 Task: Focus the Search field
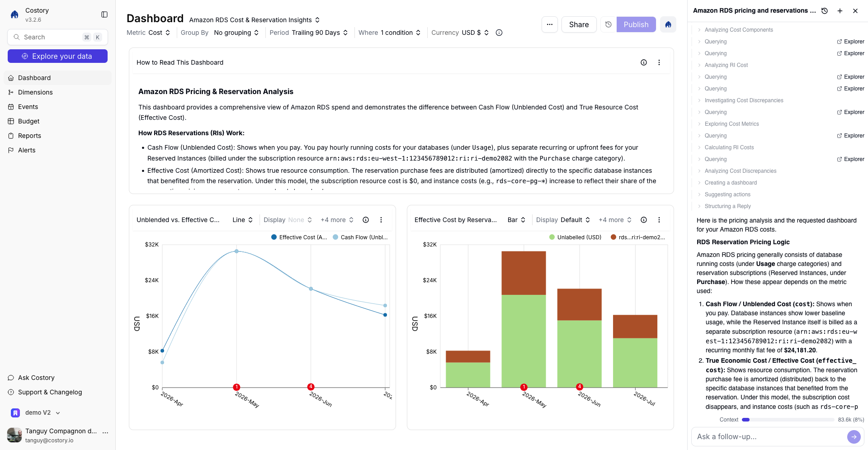[x=57, y=37]
